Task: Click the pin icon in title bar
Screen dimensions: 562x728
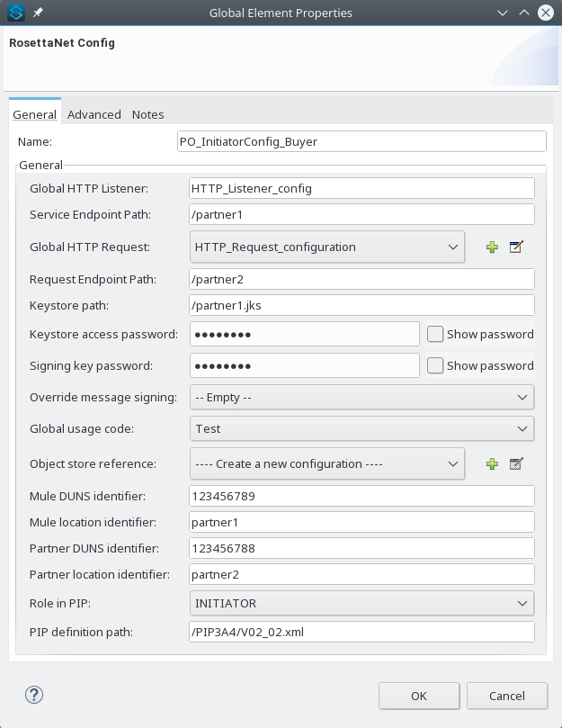Action: (38, 13)
